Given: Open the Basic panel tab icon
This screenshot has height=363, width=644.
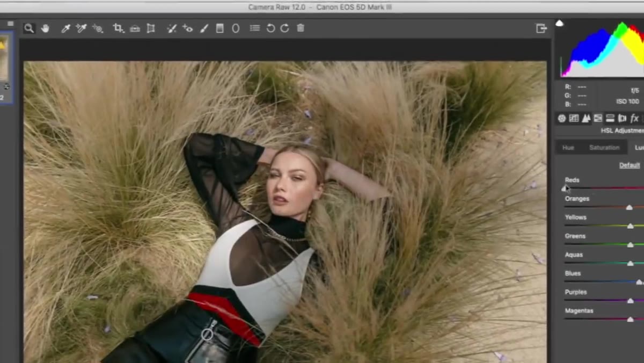Looking at the screenshot, I should pos(562,118).
